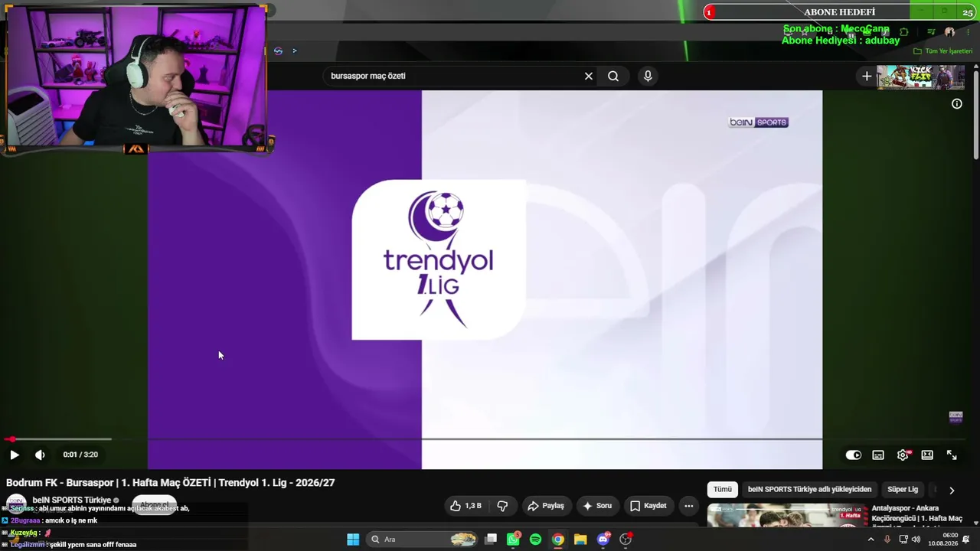
Task: Click the Kick Flip game thumbnail
Action: pos(921,77)
